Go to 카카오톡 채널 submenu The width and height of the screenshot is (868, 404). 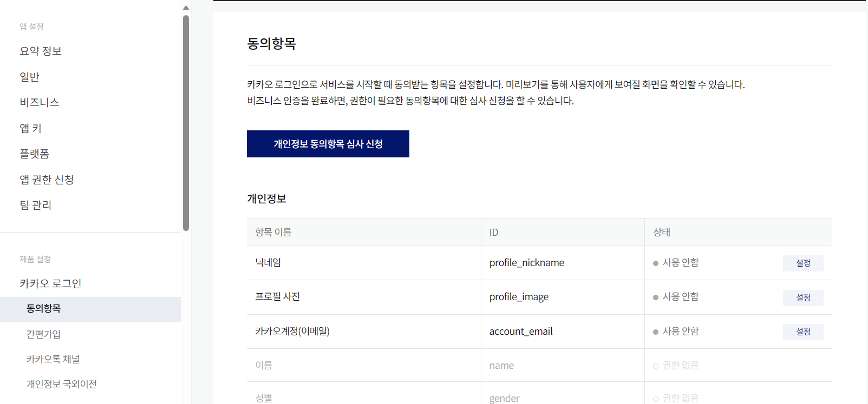tap(53, 359)
